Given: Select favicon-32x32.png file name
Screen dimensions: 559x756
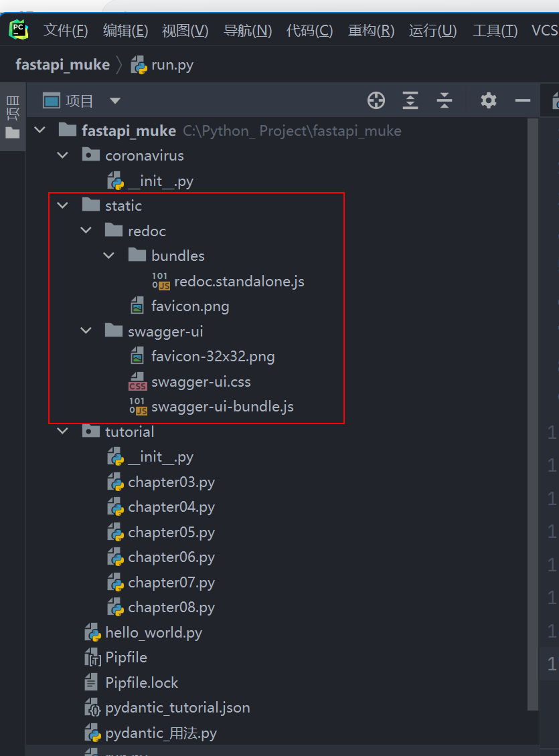Looking at the screenshot, I should coord(213,357).
